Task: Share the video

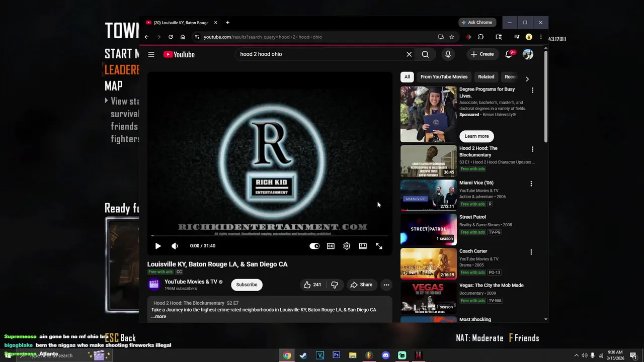Action: point(361,285)
